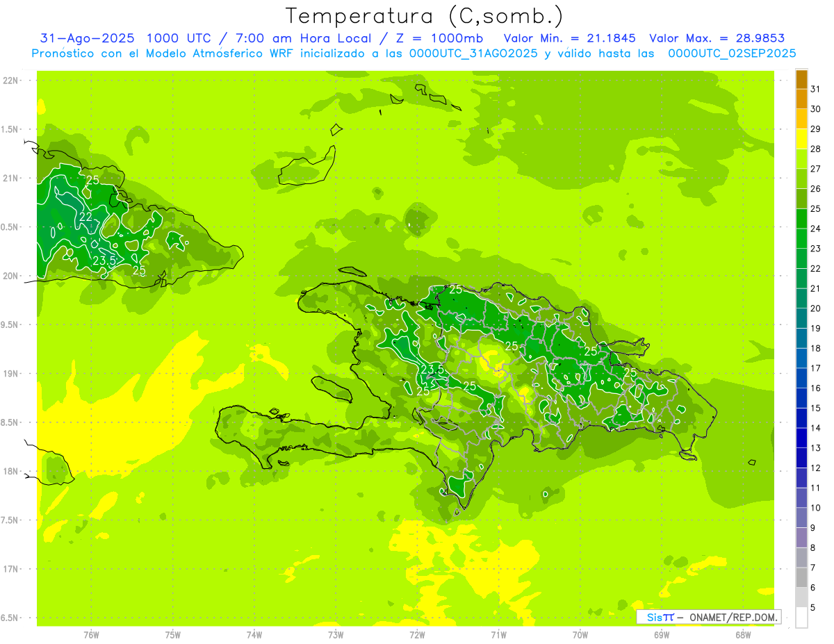
Task: Select the '69W' longitude label
Action: click(662, 634)
